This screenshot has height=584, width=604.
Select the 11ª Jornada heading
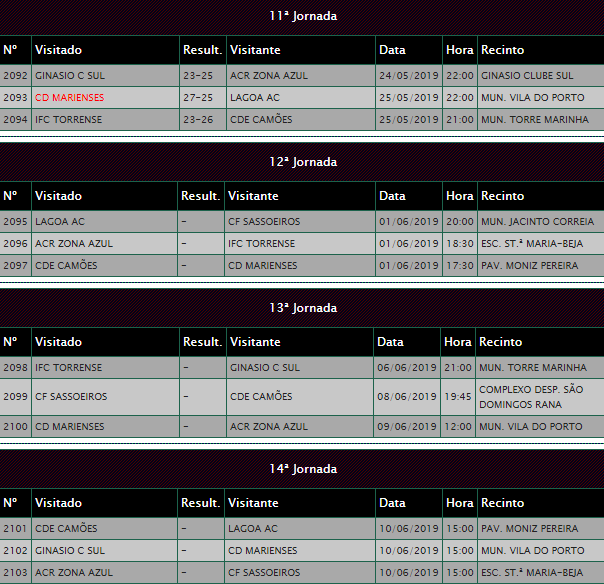[x=303, y=16]
